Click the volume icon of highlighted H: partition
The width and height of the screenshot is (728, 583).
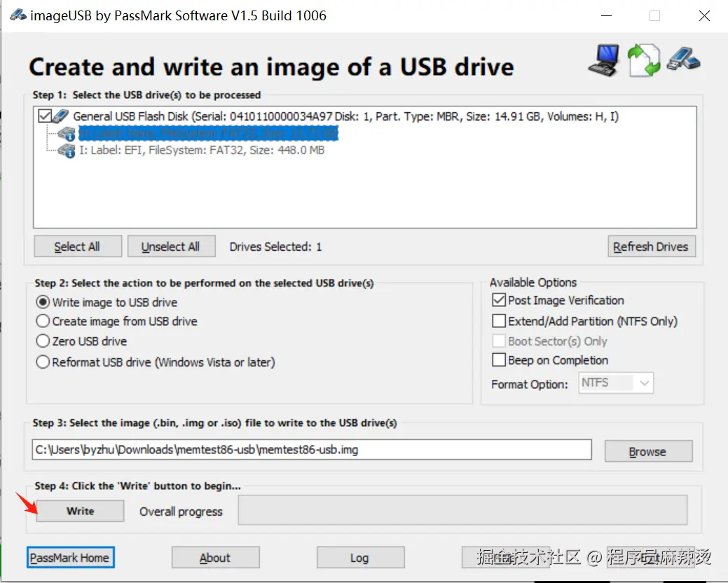67,134
